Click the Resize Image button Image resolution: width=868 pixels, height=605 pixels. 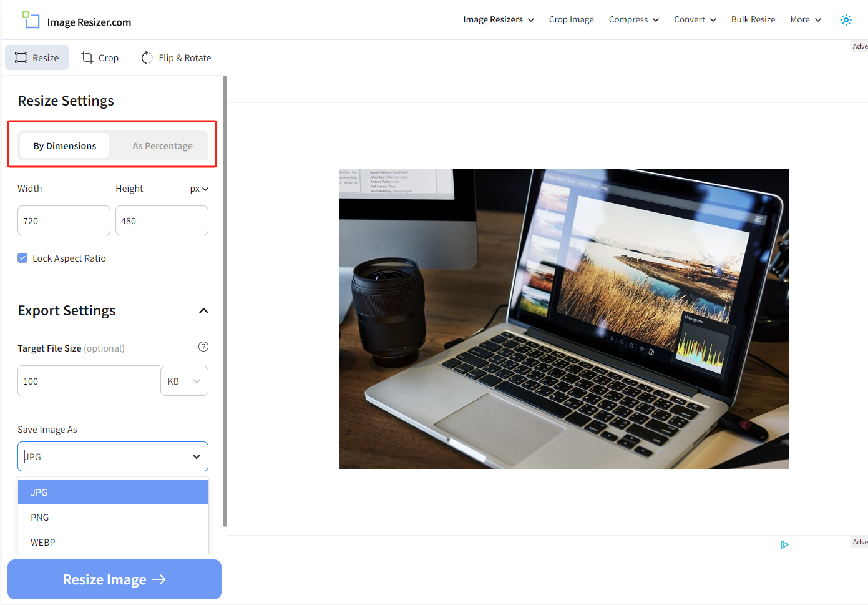tap(114, 579)
